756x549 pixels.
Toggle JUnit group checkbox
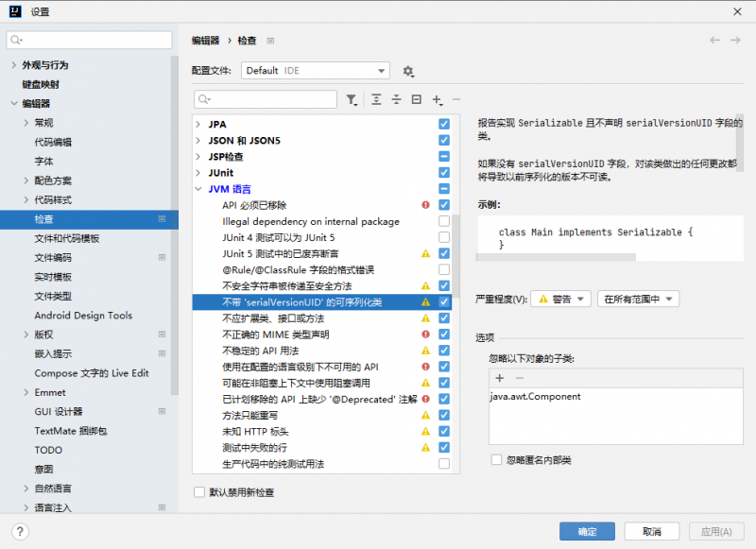(444, 173)
